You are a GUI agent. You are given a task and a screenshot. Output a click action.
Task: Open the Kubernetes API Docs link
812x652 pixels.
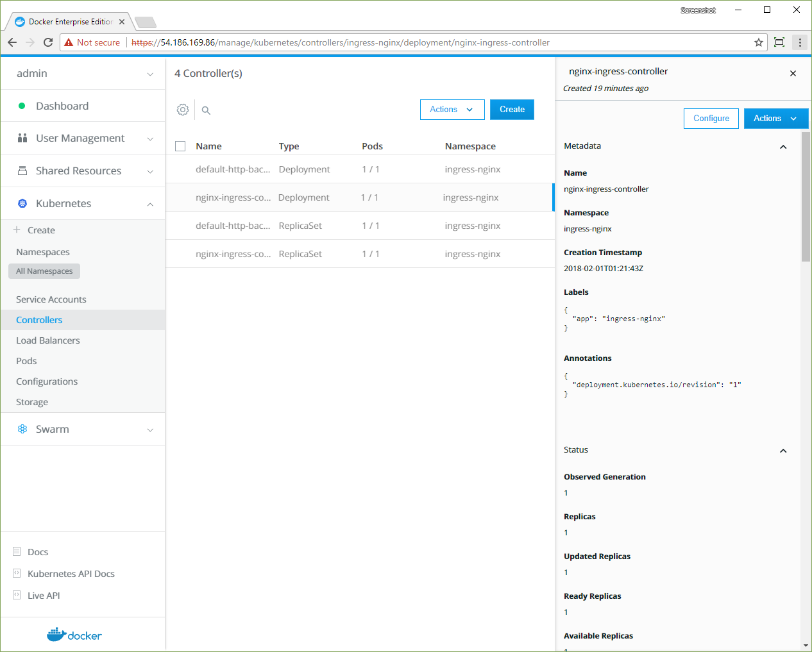71,574
